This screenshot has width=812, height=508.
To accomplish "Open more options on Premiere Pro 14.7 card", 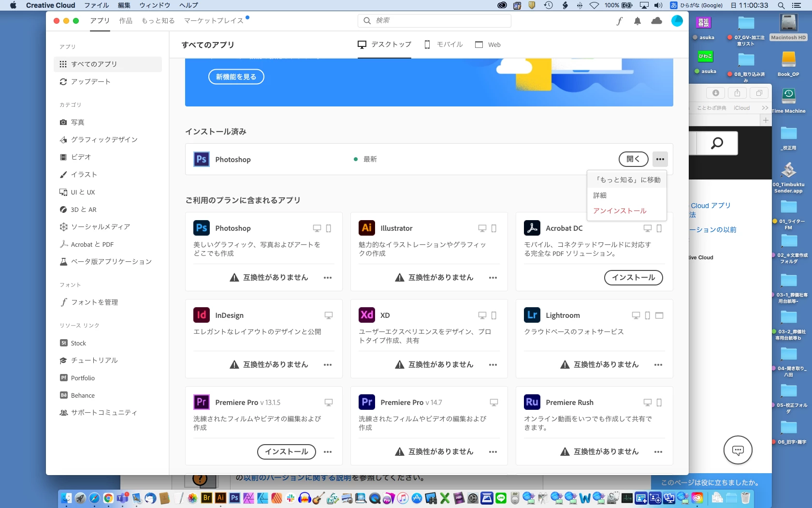I will click(493, 452).
